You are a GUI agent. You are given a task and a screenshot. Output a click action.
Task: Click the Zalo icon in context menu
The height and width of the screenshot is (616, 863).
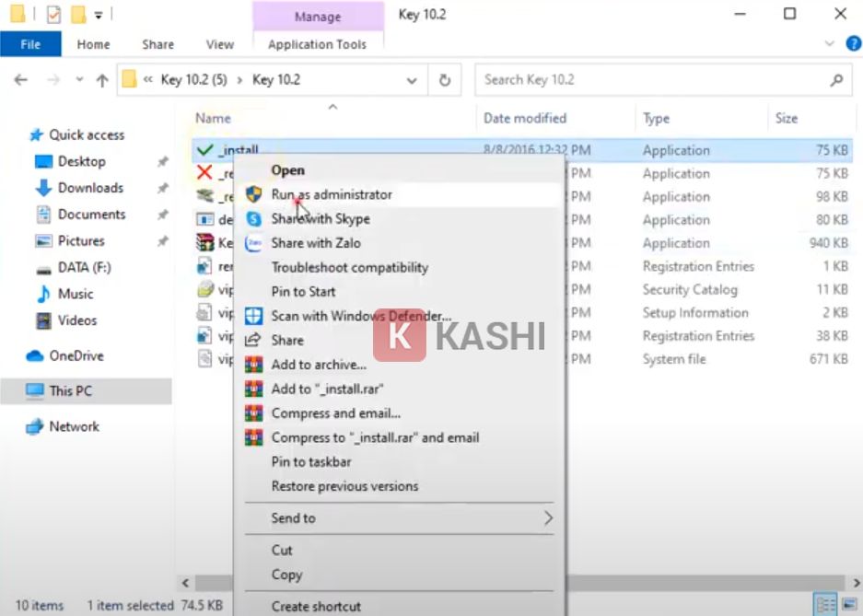click(253, 243)
